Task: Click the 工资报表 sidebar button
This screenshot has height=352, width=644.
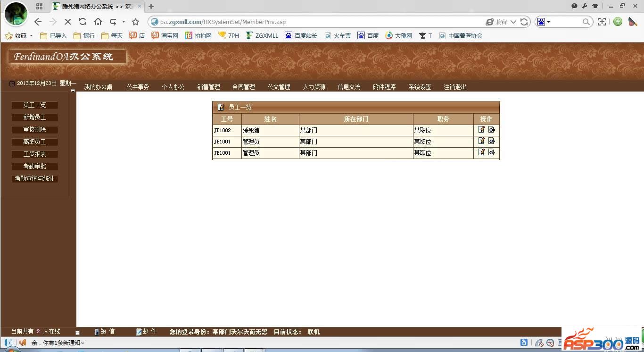Action: pos(35,154)
